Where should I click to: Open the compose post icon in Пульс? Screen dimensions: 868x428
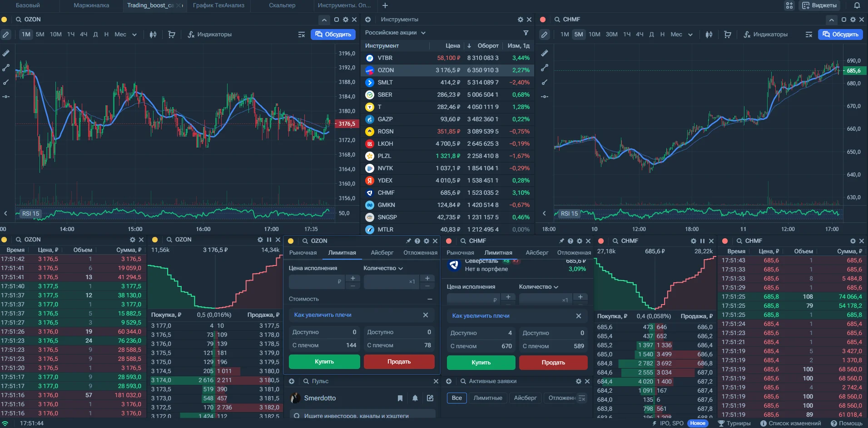click(x=430, y=398)
